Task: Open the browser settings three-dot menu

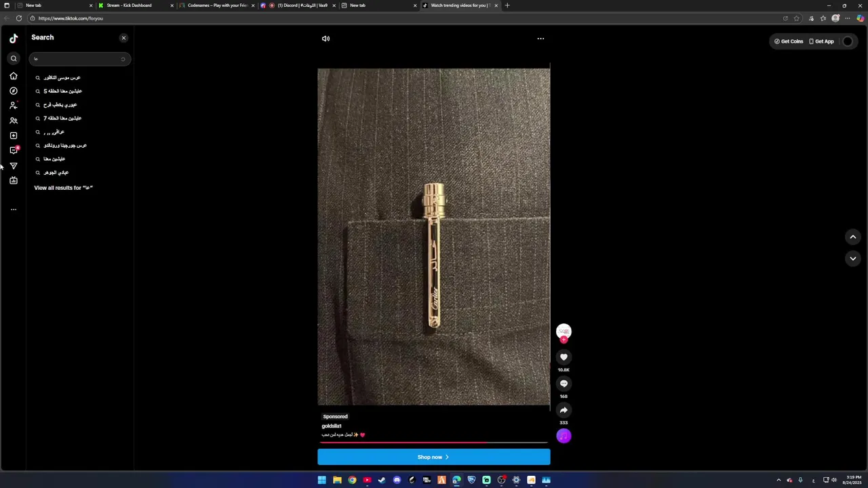Action: (x=848, y=18)
